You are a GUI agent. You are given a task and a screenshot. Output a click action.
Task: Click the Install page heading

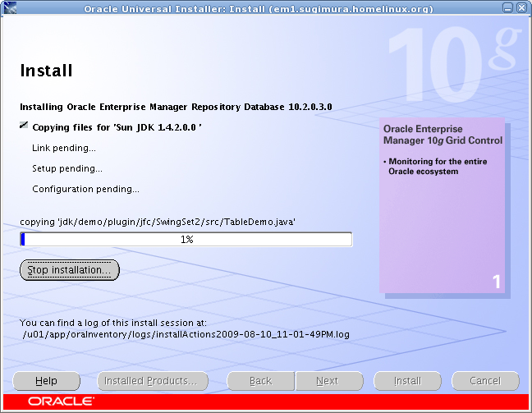47,71
